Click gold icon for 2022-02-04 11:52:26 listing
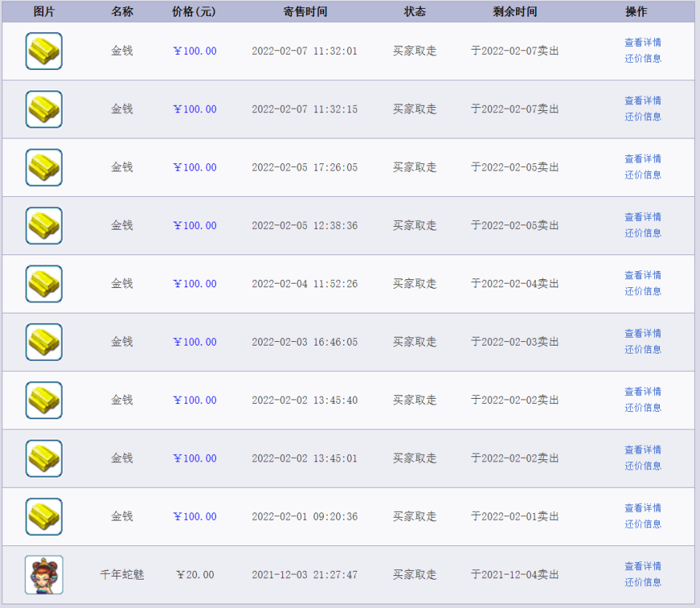 click(x=44, y=284)
